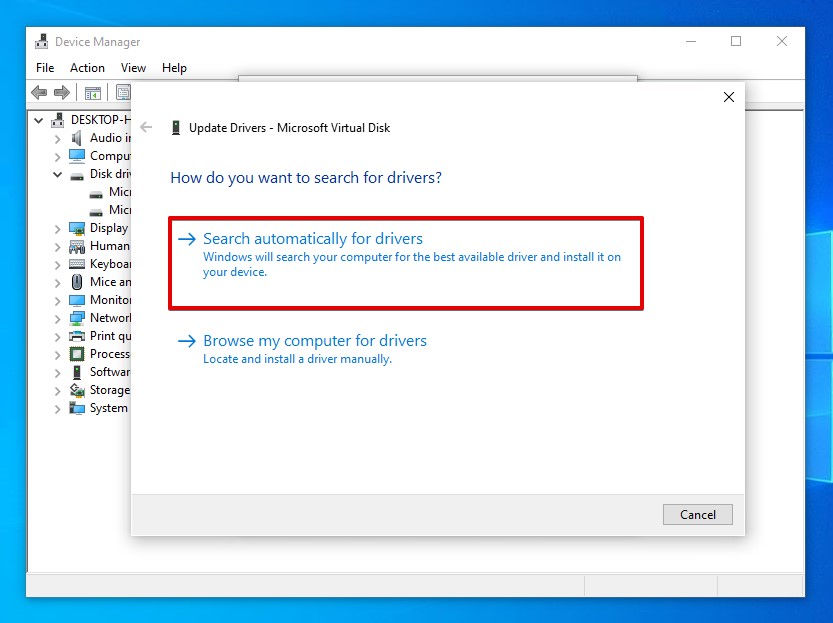Select the Disk drives category icon
833x623 pixels.
pos(77,175)
